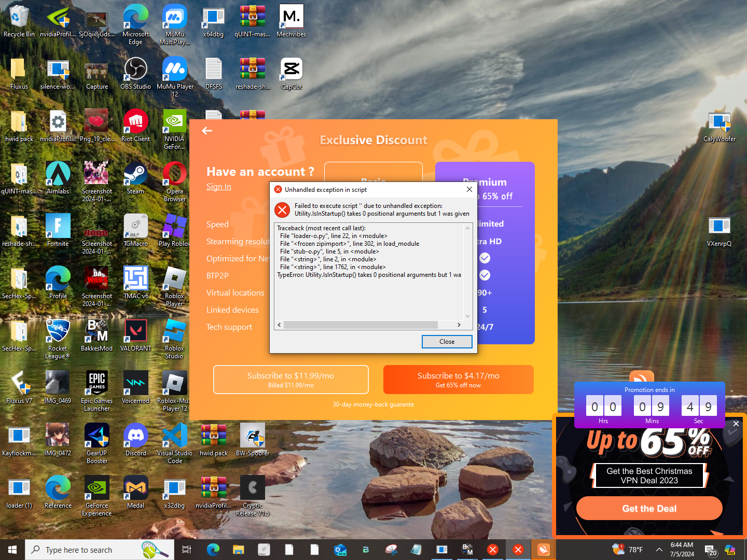
Task: Select the Medal desktop icon
Action: point(135,493)
